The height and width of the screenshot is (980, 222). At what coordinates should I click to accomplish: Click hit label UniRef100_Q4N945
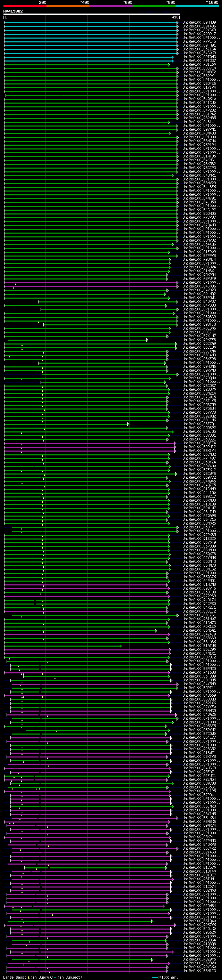(x=199, y=481)
